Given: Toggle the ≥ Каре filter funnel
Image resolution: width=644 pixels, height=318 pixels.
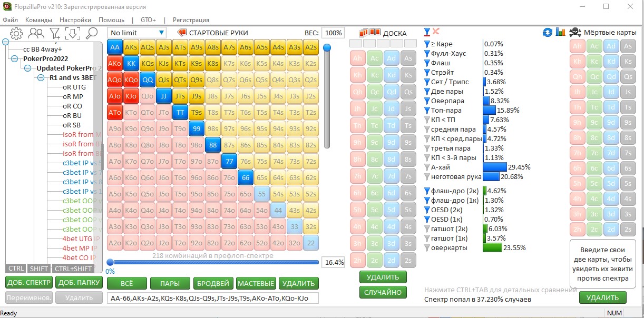Looking at the screenshot, I should point(427,44).
